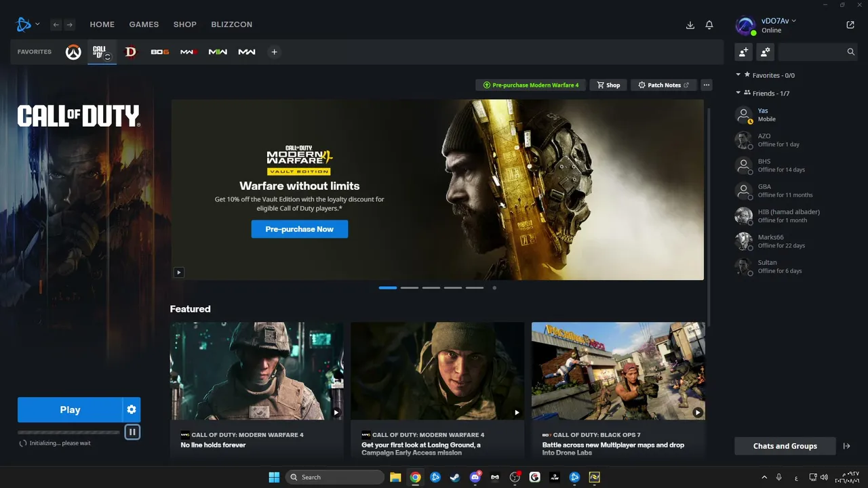
Task: Go to the HOME tab
Action: coord(102,24)
